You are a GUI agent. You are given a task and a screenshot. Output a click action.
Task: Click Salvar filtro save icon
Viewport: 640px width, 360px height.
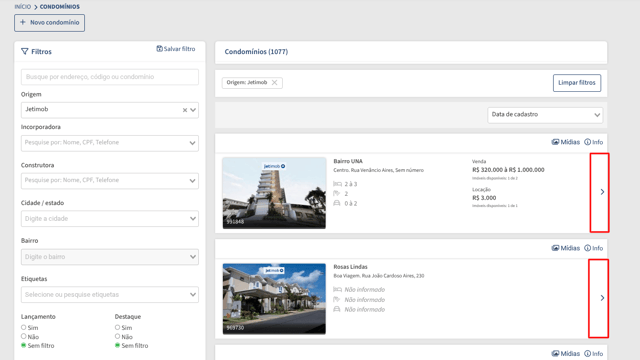pyautogui.click(x=159, y=49)
